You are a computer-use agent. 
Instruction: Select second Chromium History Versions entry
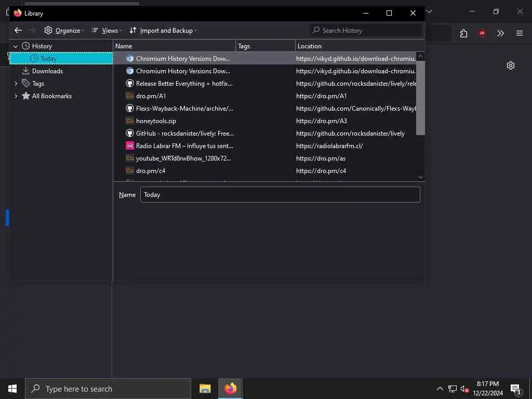click(x=264, y=71)
